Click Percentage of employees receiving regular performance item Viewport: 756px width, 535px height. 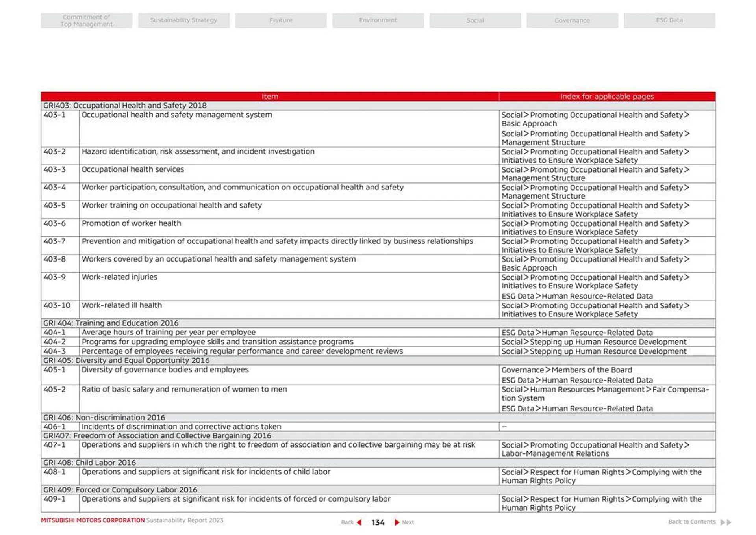tap(242, 351)
